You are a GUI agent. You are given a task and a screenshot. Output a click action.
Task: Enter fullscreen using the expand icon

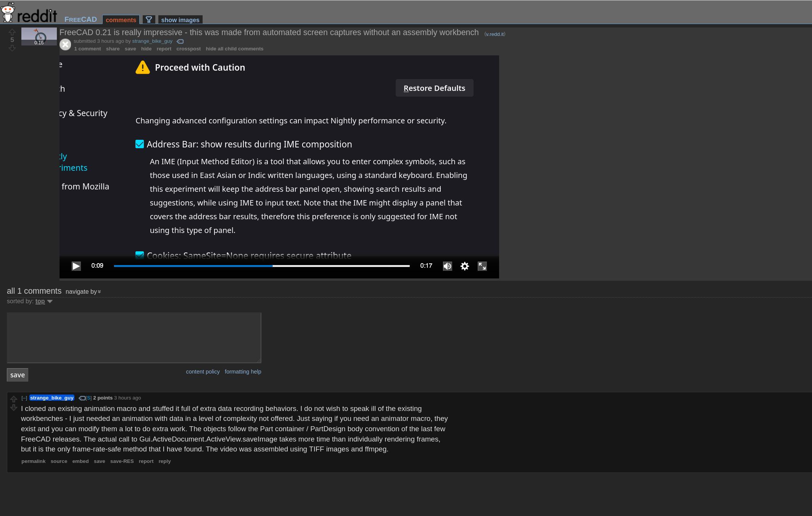tap(482, 266)
